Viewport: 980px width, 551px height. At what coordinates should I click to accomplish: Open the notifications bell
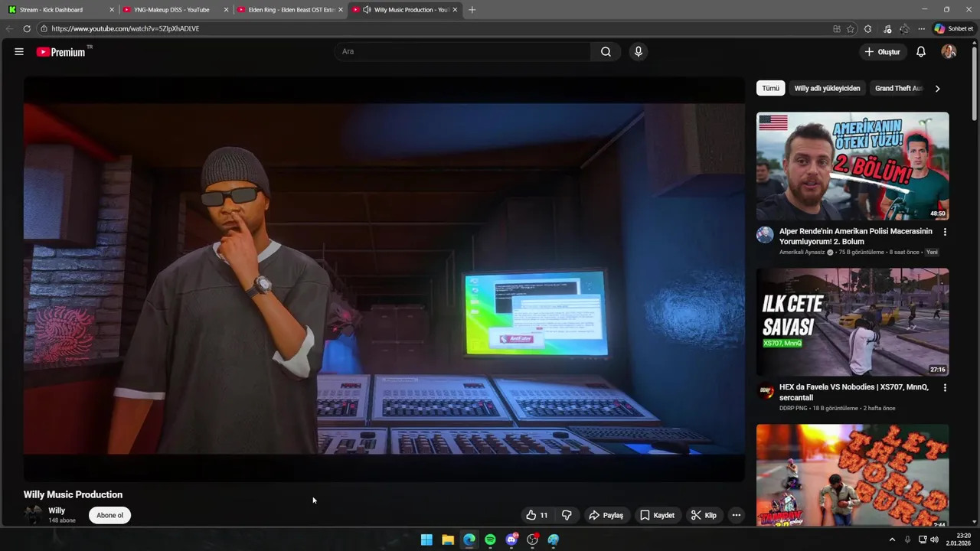tap(921, 52)
